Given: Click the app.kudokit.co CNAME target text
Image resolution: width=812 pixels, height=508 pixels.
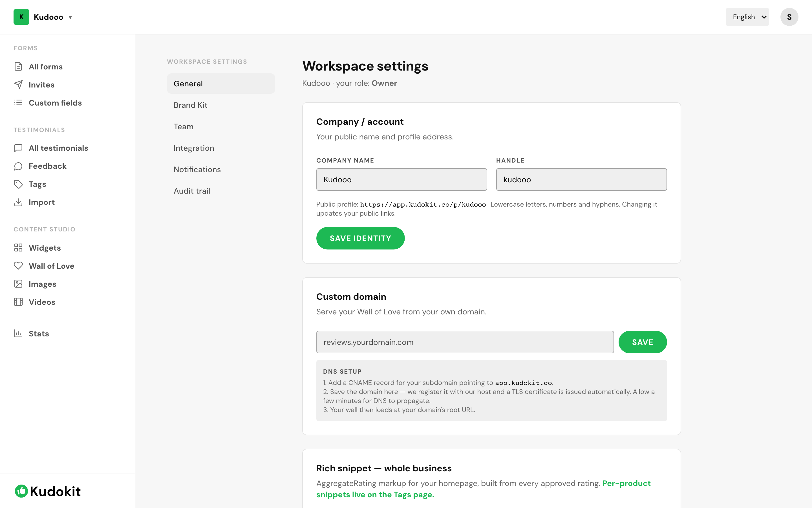Looking at the screenshot, I should [524, 383].
